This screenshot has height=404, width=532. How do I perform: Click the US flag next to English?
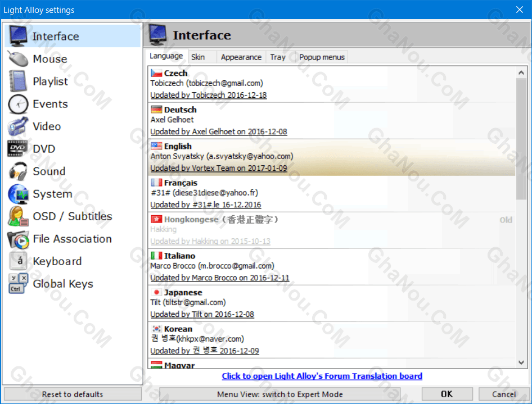pyautogui.click(x=156, y=146)
